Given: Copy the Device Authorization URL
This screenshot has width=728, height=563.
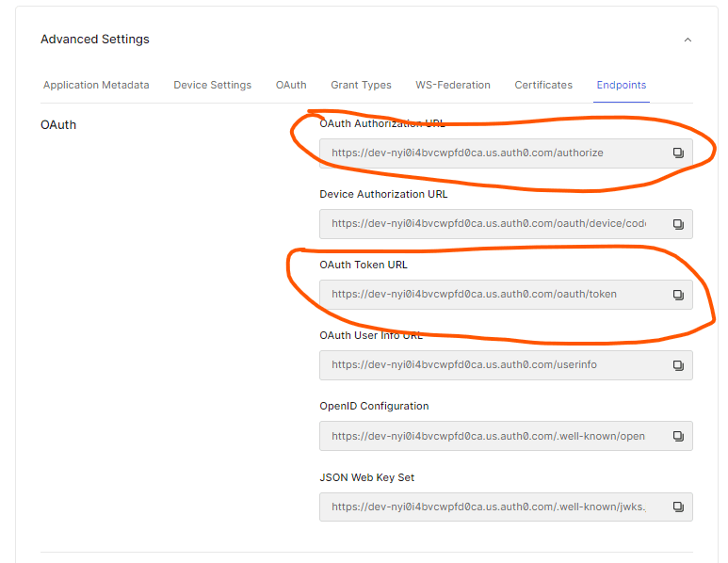Looking at the screenshot, I should [x=677, y=224].
